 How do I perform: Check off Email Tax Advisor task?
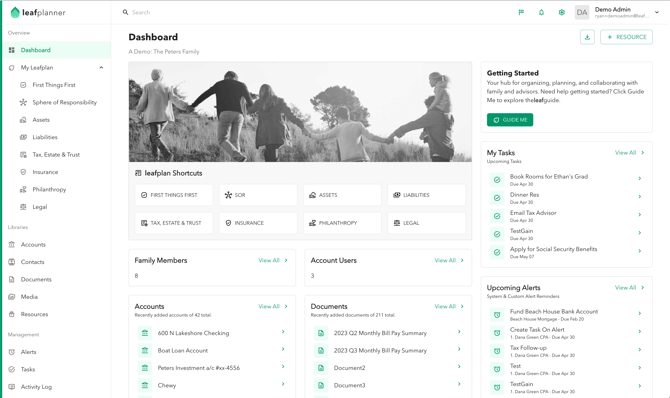(497, 216)
